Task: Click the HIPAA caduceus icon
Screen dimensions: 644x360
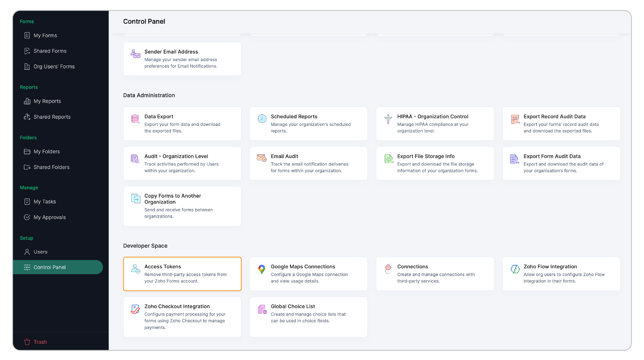Action: [x=388, y=119]
